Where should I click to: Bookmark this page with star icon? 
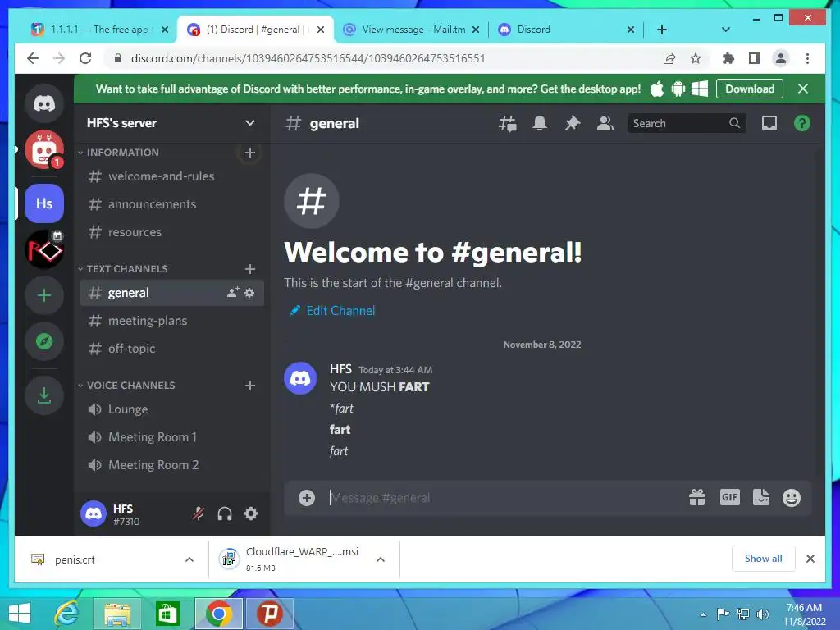(x=696, y=58)
